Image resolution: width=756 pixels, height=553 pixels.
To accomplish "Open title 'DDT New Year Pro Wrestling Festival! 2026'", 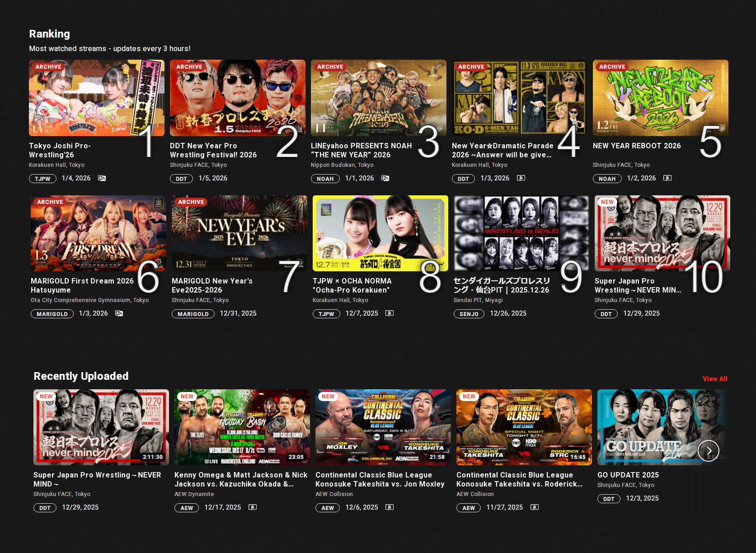I will pyautogui.click(x=213, y=150).
